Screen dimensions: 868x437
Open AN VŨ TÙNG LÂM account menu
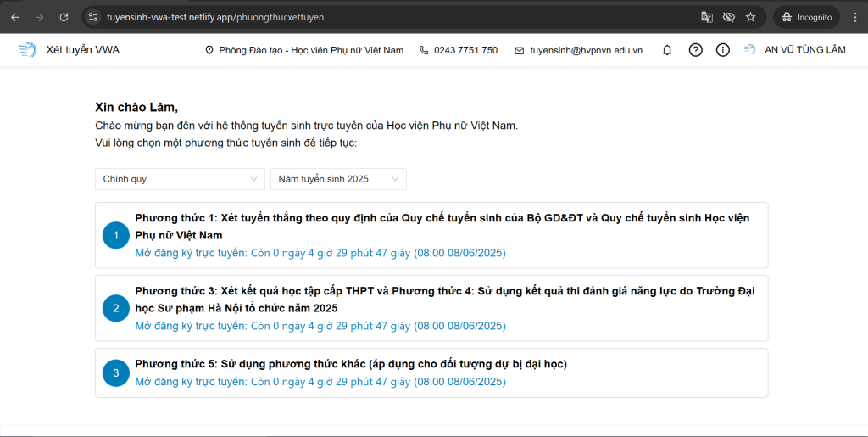(805, 50)
